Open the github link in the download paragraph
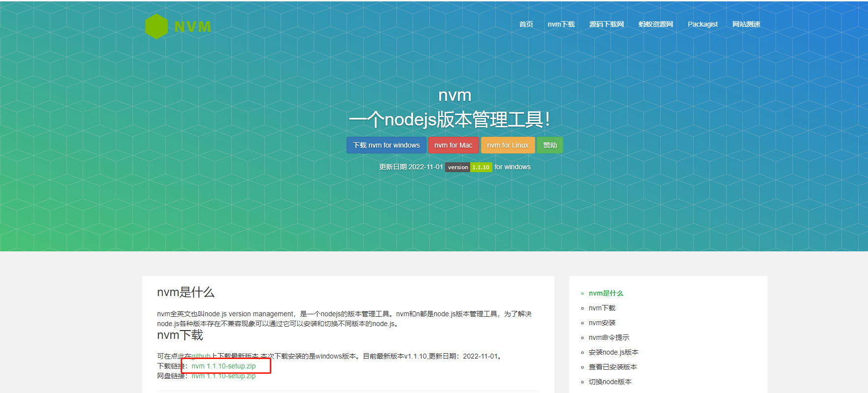 201,356
